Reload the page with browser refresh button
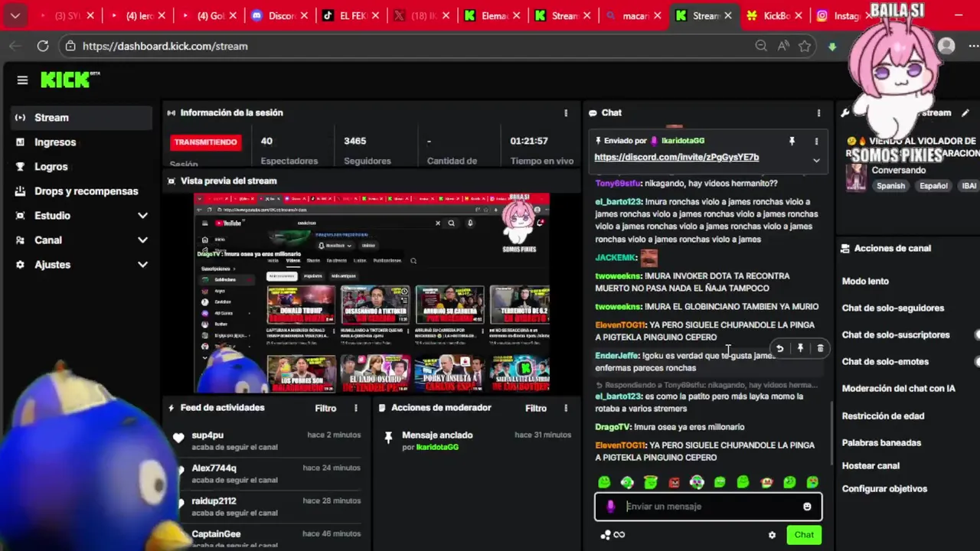This screenshot has width=980, height=551. click(x=43, y=46)
